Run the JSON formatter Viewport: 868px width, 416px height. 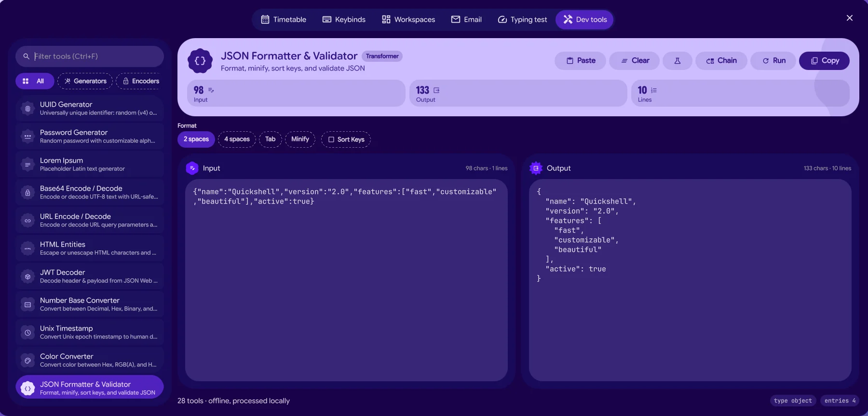[x=773, y=61]
